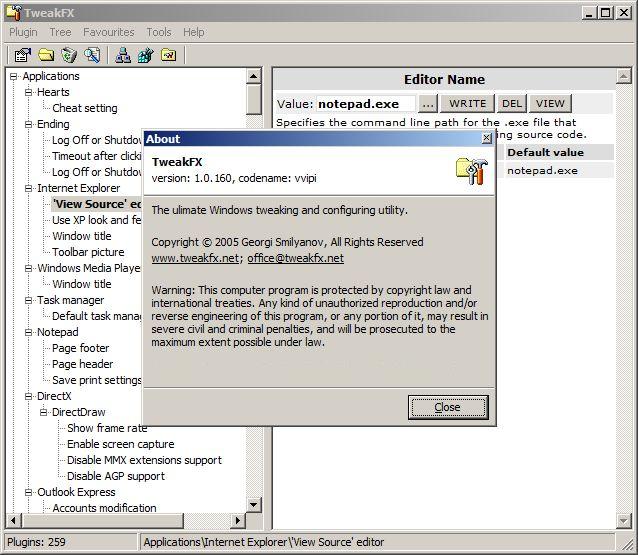Screen dimensions: 638x555
Task: Collapse the Ending tree node
Action: click(x=28, y=124)
